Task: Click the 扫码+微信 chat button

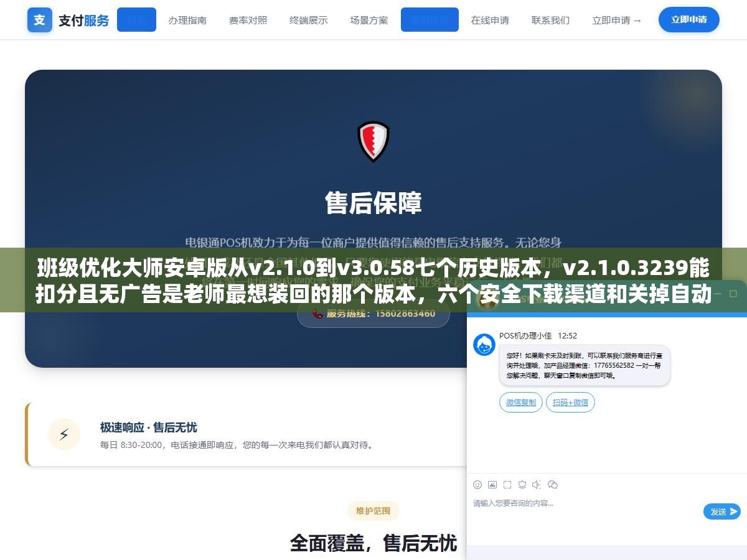Action: 570,402
